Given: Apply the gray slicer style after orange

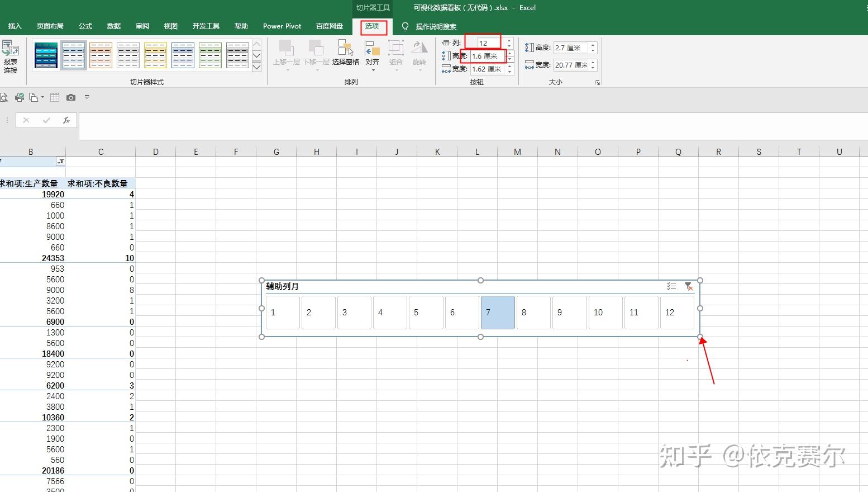Looking at the screenshot, I should pyautogui.click(x=128, y=55).
